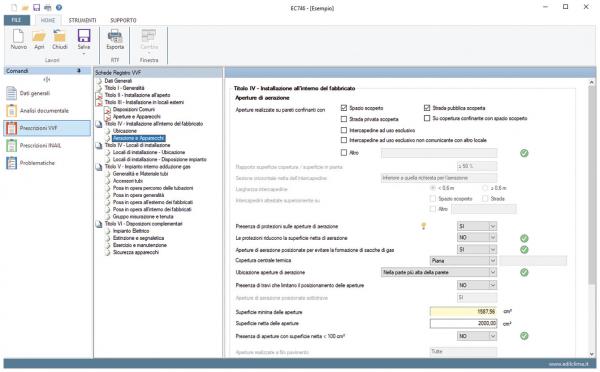Check Intercapedine non comunicante con altro locale
This screenshot has width=600, height=372.
[344, 140]
